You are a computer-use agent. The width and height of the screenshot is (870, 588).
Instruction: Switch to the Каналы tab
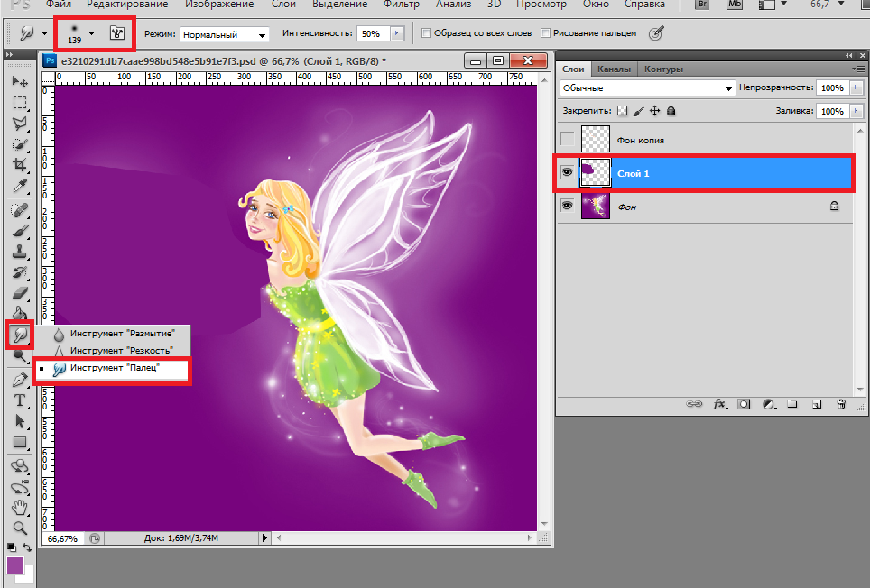coord(614,69)
